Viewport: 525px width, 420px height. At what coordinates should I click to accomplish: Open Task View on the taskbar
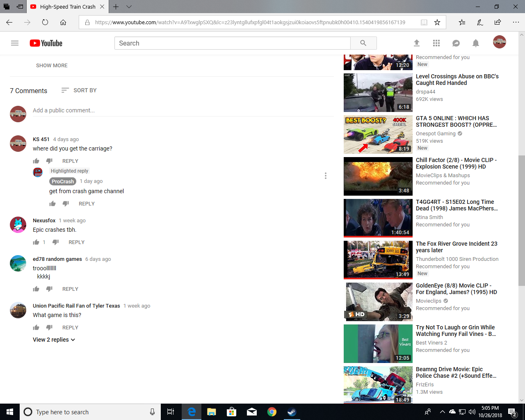tap(171, 412)
